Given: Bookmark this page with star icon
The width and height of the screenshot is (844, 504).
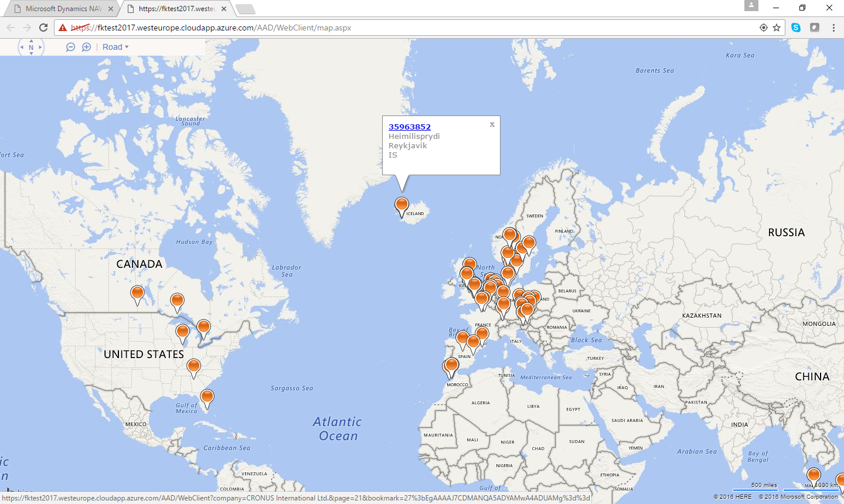Looking at the screenshot, I should coord(777,28).
